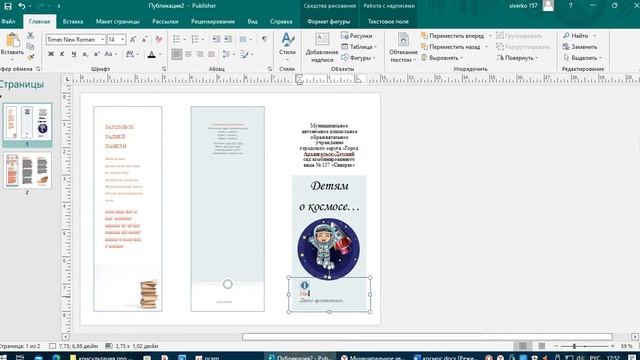Toggle paragraph marks (¶) display
The width and height of the screenshot is (640, 360).
pyautogui.click(x=264, y=39)
